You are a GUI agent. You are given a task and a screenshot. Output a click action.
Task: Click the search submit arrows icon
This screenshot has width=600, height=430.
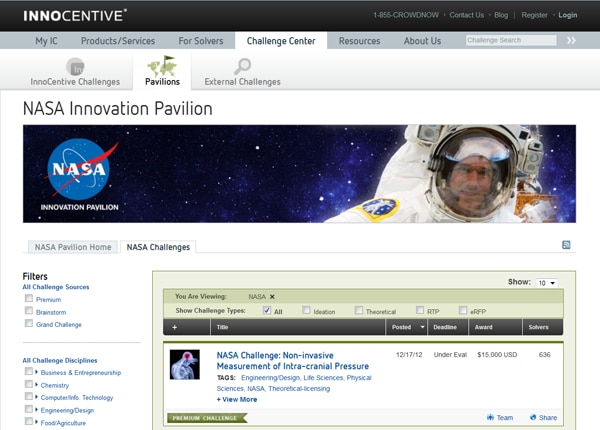(571, 41)
